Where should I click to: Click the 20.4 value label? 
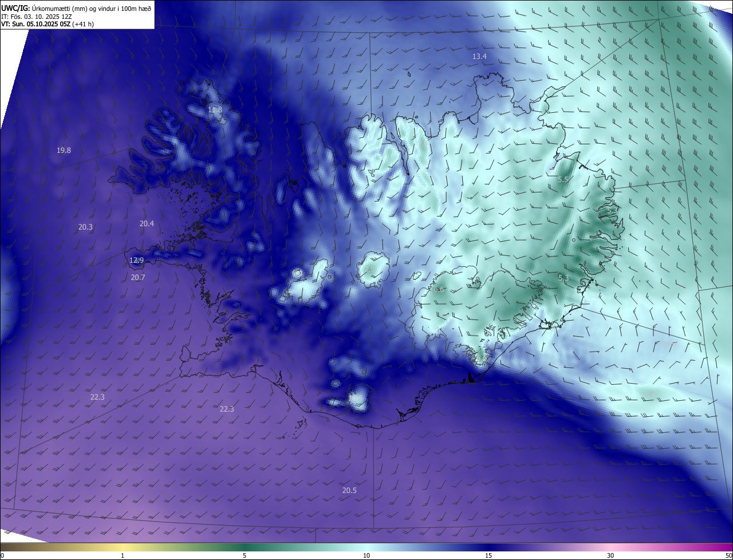[x=147, y=224]
